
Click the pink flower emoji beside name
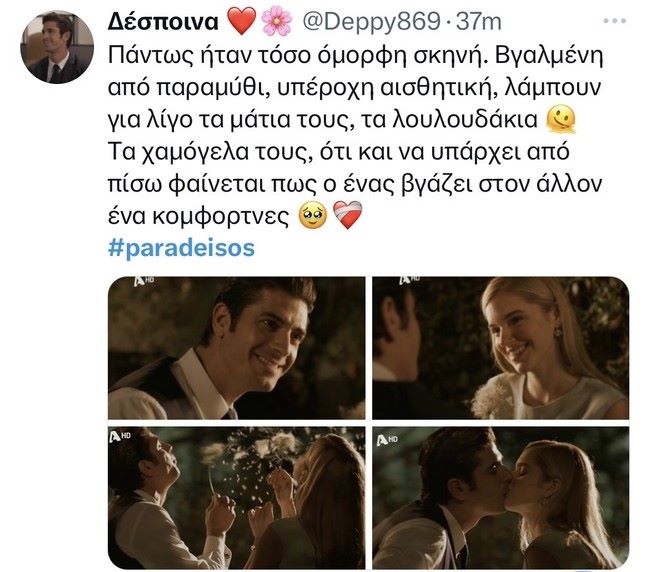coord(277,22)
